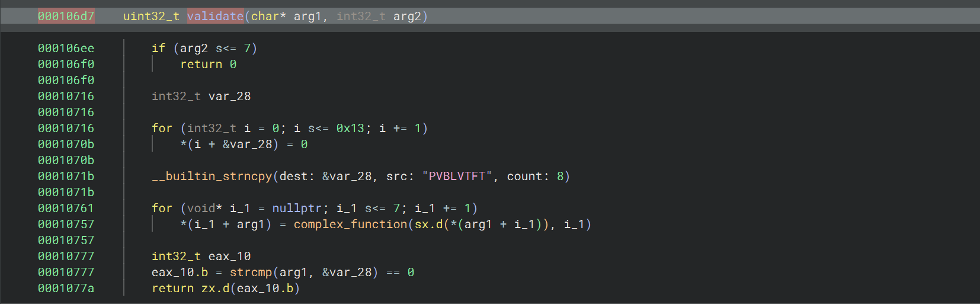Click the uint32_t return type
Screen dimensions: 980x304
coord(151,16)
